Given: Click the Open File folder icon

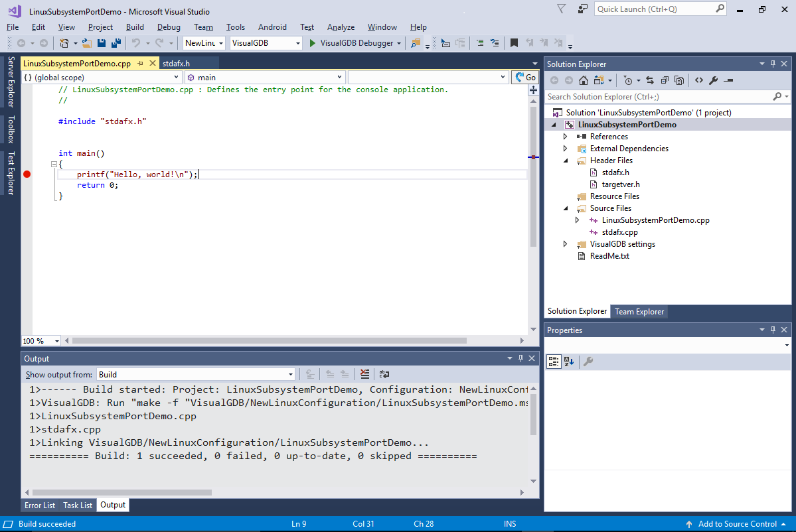Looking at the screenshot, I should pyautogui.click(x=88, y=43).
